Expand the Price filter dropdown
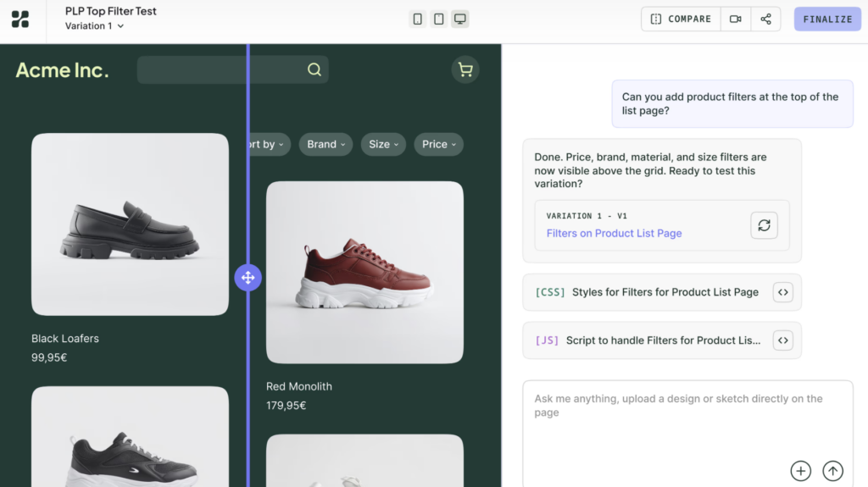Viewport: 868px width, 487px height. [439, 145]
